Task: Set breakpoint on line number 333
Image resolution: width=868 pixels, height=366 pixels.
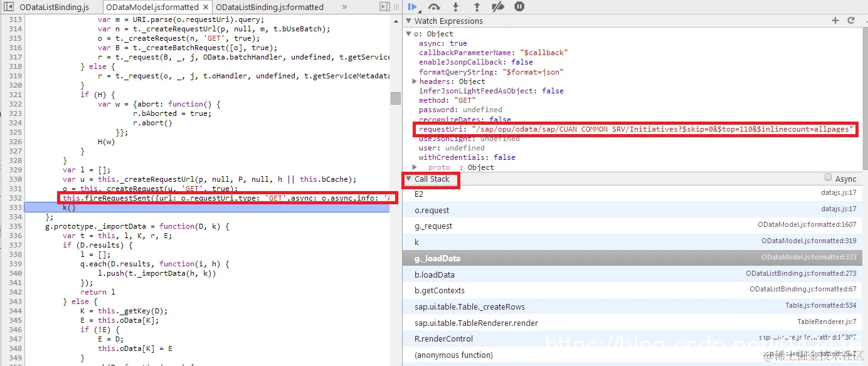Action: coord(15,207)
